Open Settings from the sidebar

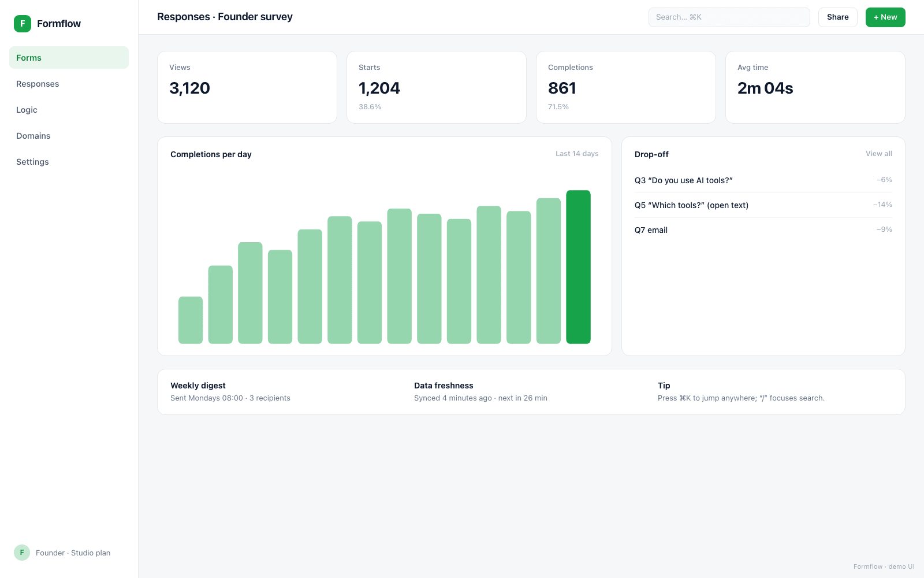[69, 162]
